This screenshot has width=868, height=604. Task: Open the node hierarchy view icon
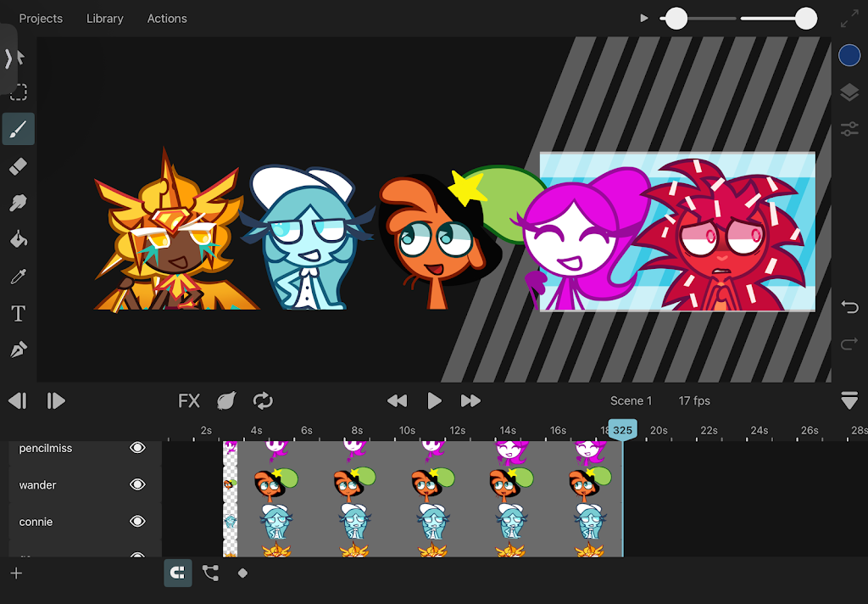(210, 573)
